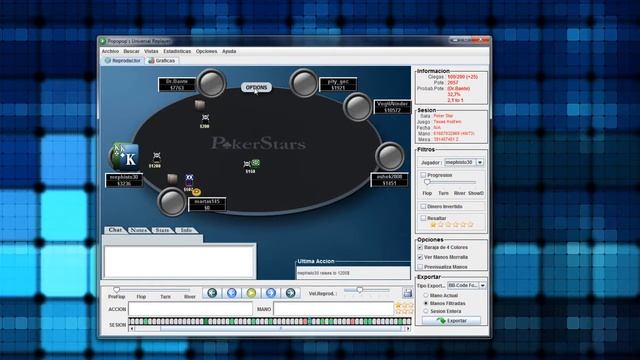Toggle the Dinero Invertido checkbox
The height and width of the screenshot is (360, 640).
point(423,207)
